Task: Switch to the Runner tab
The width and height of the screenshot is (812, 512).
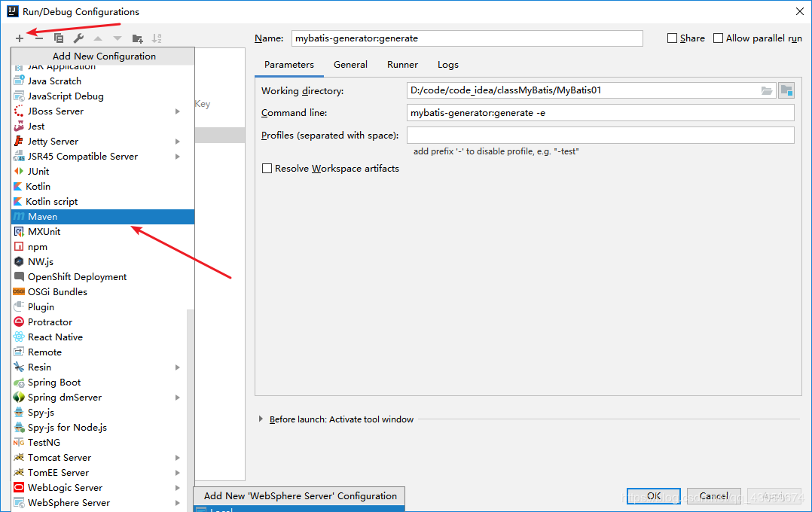Action: [402, 65]
